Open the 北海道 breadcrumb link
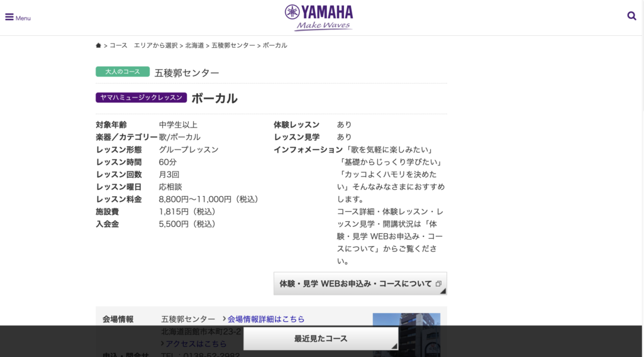The image size is (644, 357). coord(194,45)
